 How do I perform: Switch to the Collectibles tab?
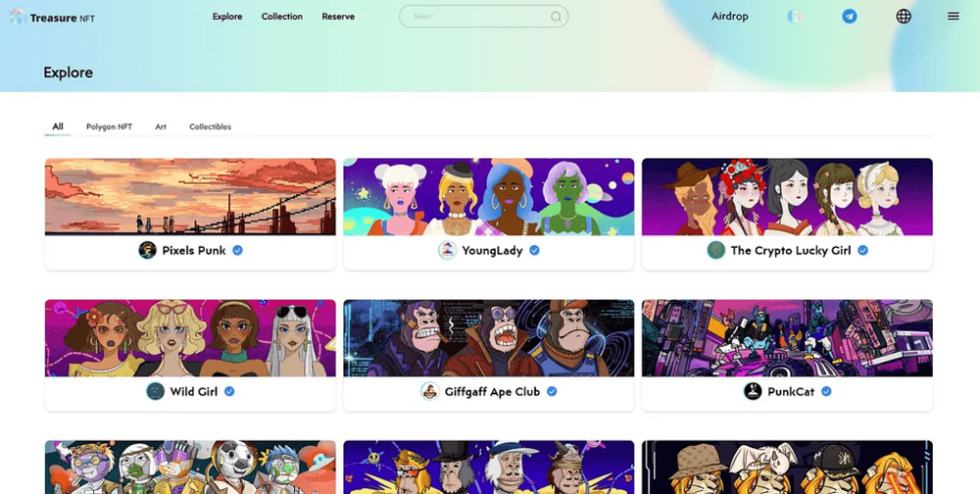tap(210, 126)
